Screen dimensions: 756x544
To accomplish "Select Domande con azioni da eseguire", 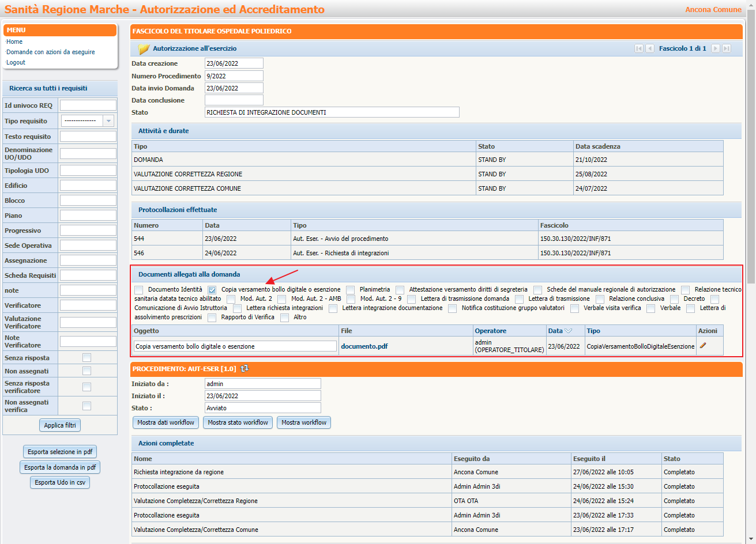I will point(51,52).
